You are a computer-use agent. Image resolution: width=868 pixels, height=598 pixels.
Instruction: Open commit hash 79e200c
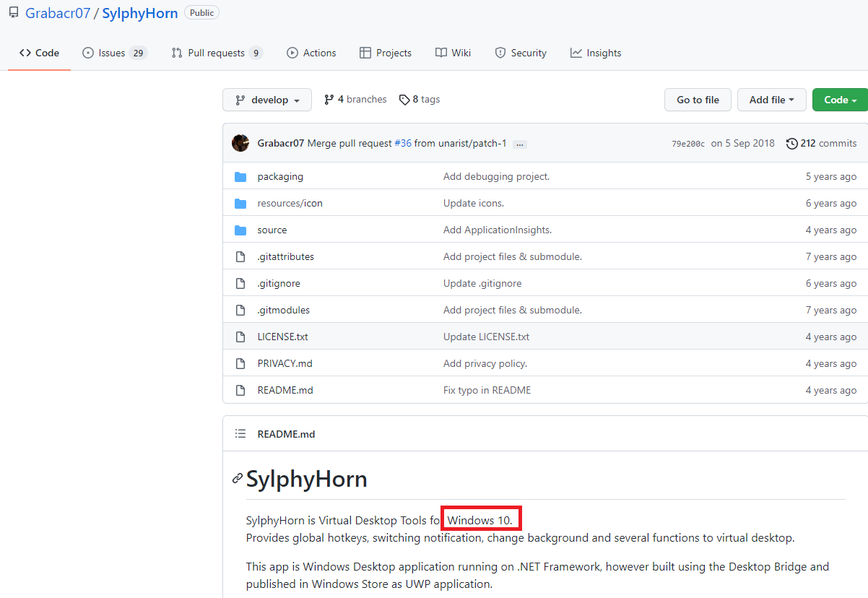pos(688,144)
